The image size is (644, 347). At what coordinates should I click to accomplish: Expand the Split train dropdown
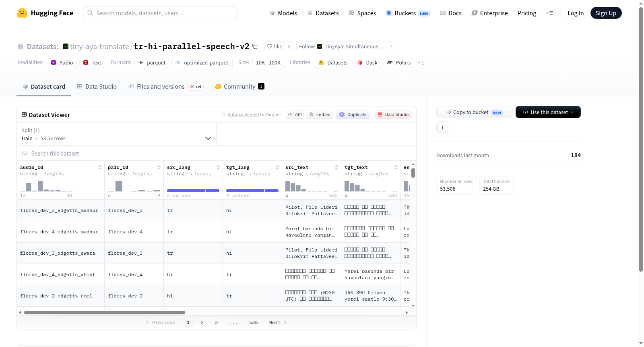click(116, 134)
